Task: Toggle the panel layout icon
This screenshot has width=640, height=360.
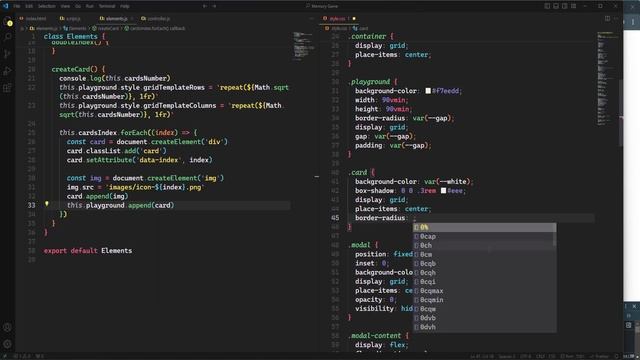Action: [x=556, y=6]
